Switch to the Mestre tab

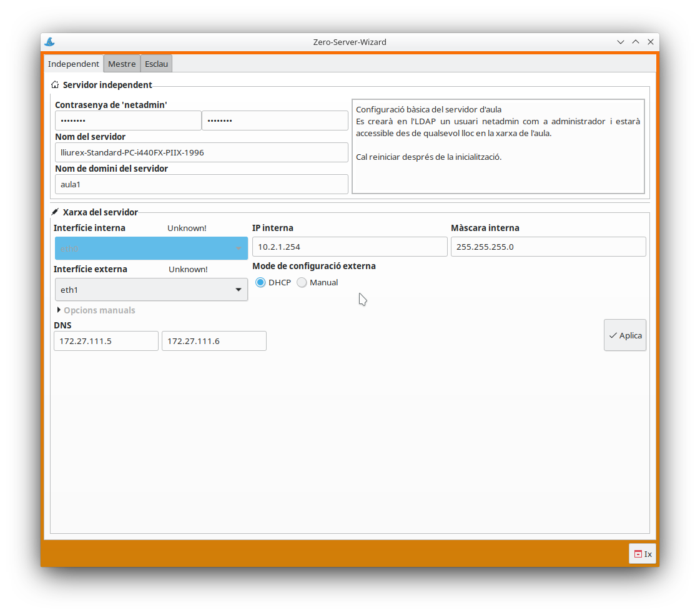(122, 64)
